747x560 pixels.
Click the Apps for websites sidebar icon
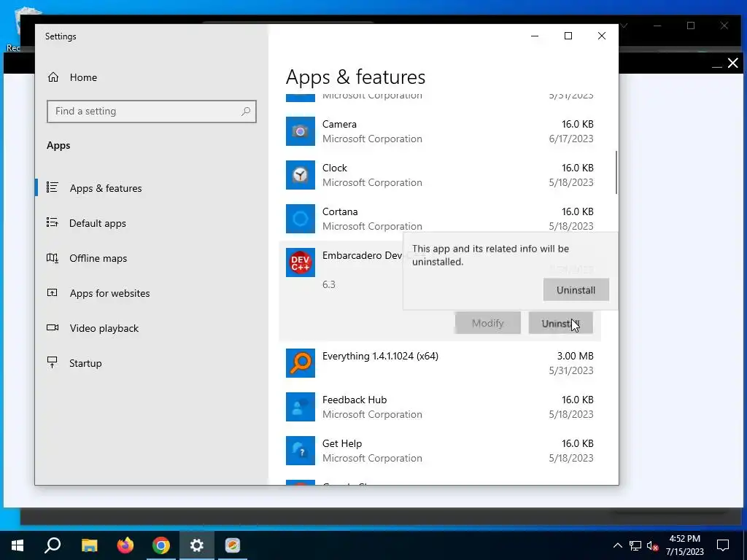coord(53,293)
